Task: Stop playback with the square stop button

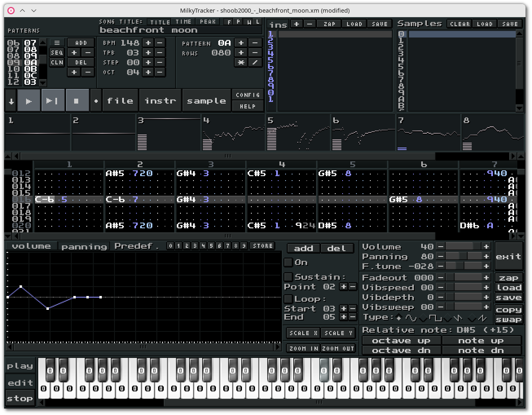Action: (77, 101)
